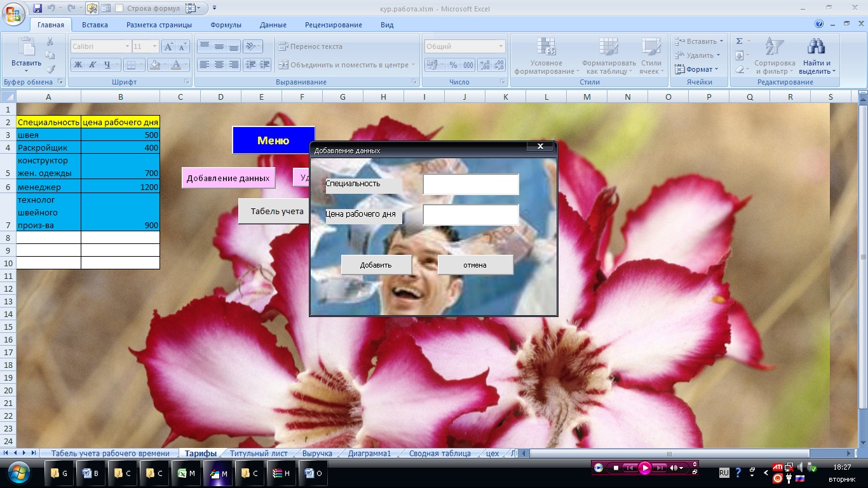Click the Format Painter brush icon
The height and width of the screenshot is (488, 868).
coord(50,69)
